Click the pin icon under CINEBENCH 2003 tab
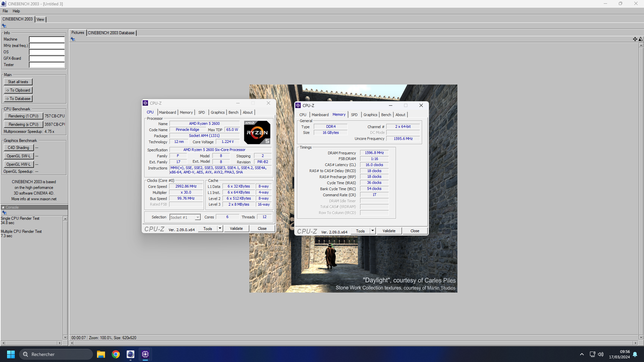The width and height of the screenshot is (644, 362). tap(4, 26)
